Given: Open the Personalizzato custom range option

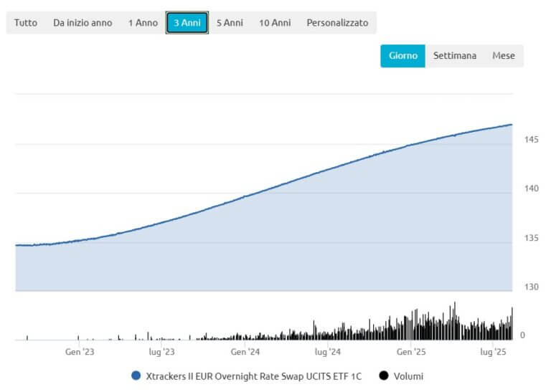Looking at the screenshot, I should (x=337, y=23).
